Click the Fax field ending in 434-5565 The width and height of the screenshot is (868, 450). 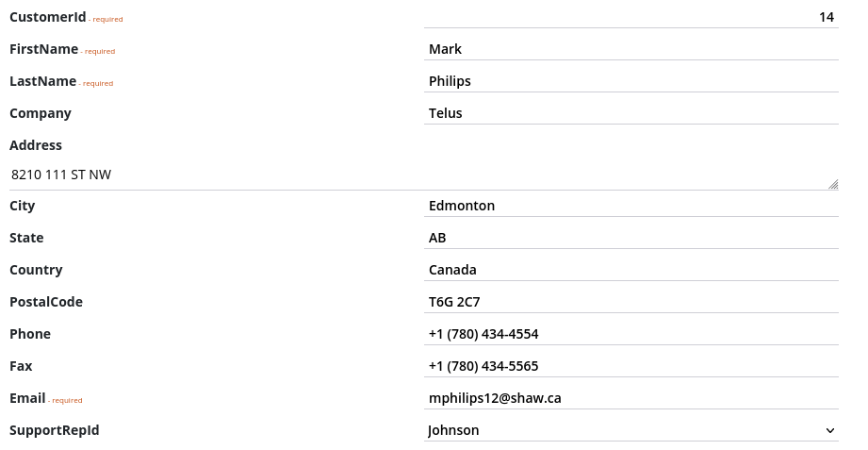(x=631, y=367)
